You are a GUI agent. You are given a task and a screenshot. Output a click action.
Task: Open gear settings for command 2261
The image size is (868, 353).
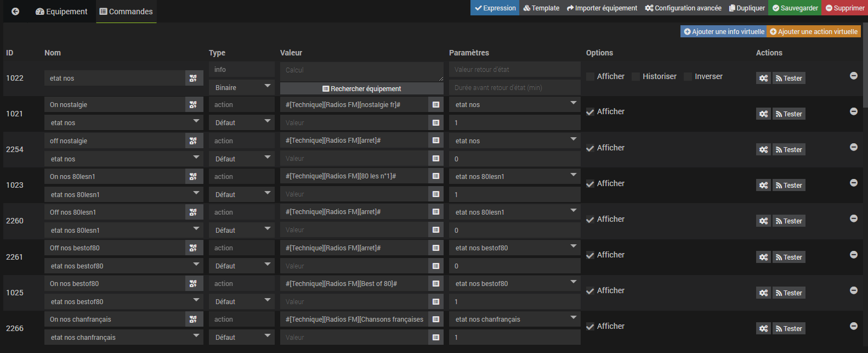[763, 257]
